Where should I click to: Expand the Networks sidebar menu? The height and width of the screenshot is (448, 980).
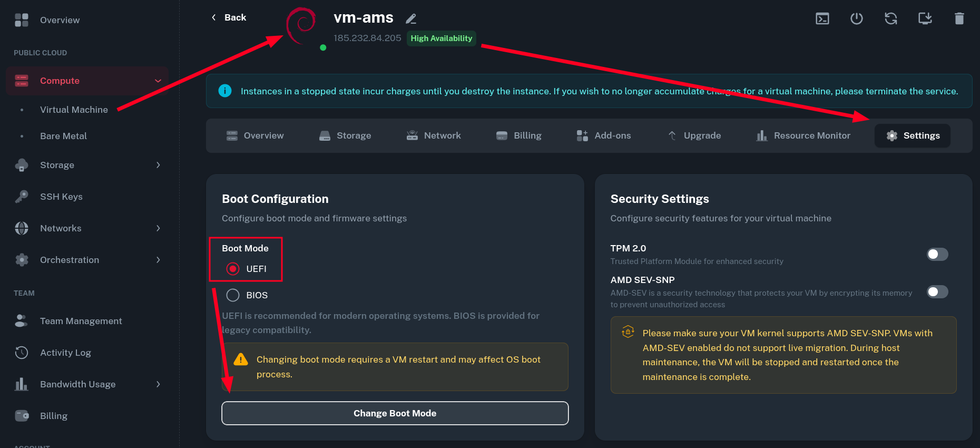tap(158, 228)
